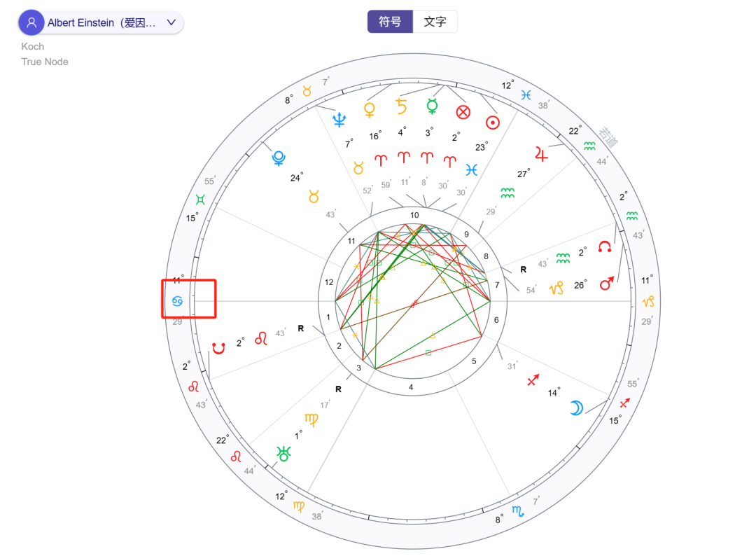Click the South Node symbol near Leo

click(218, 346)
